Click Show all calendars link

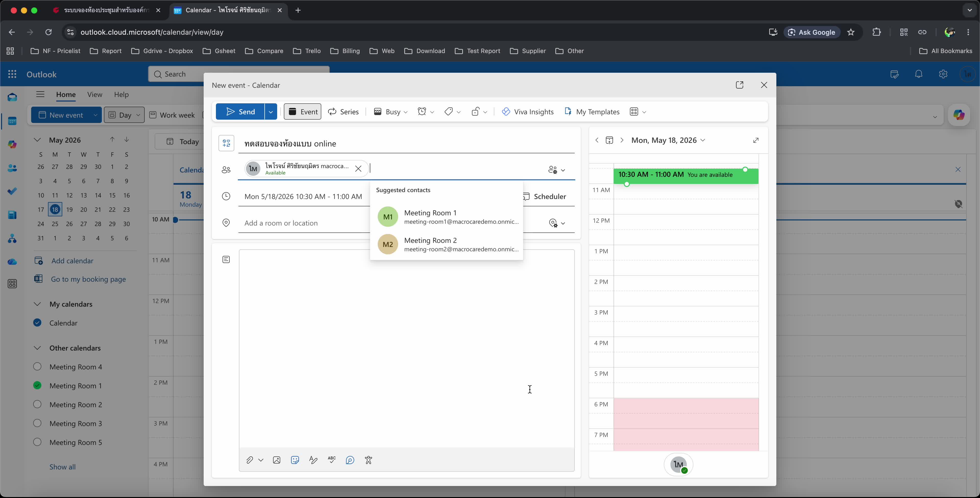62,467
